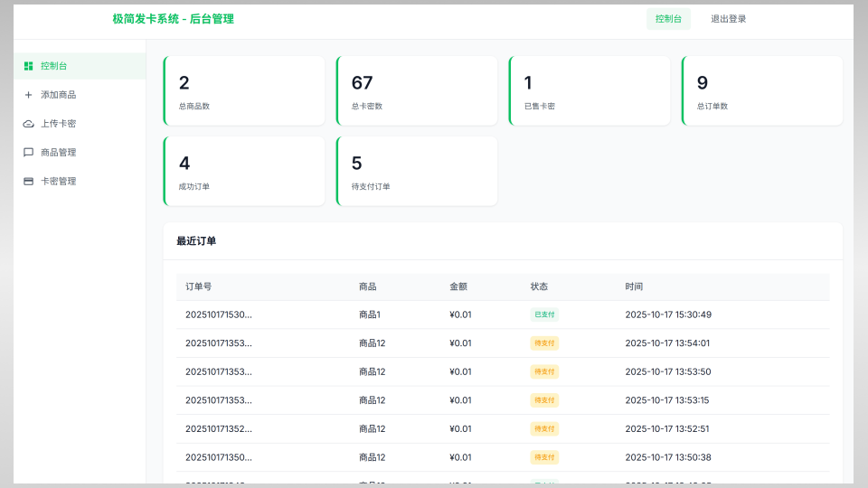Click the plus icon beside 添加商品
868x488 pixels.
click(x=28, y=95)
